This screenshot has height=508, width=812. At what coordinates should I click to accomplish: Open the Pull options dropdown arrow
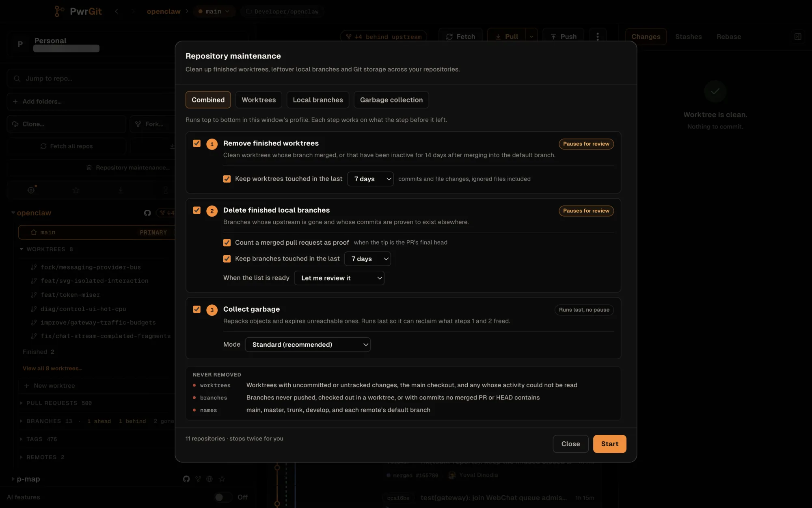pyautogui.click(x=531, y=37)
